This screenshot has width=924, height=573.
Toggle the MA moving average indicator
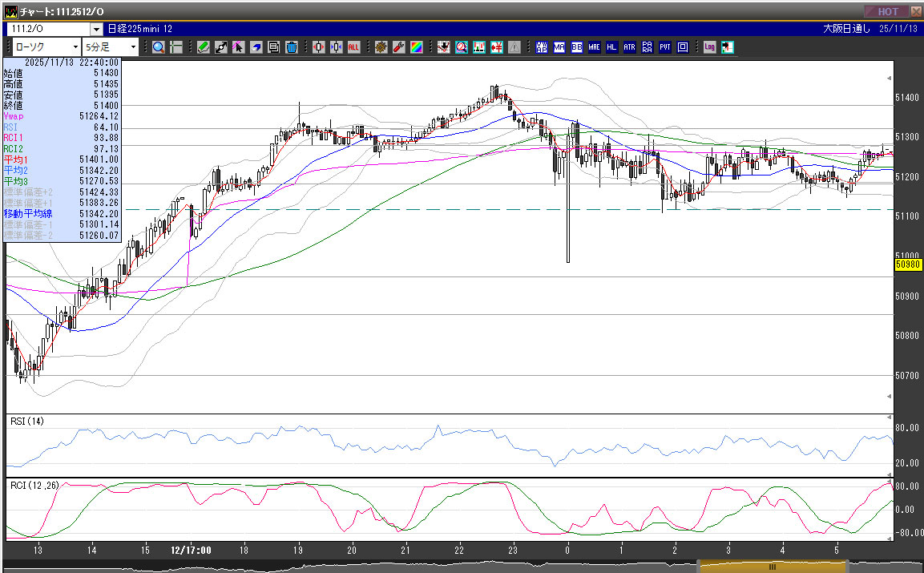pyautogui.click(x=559, y=47)
